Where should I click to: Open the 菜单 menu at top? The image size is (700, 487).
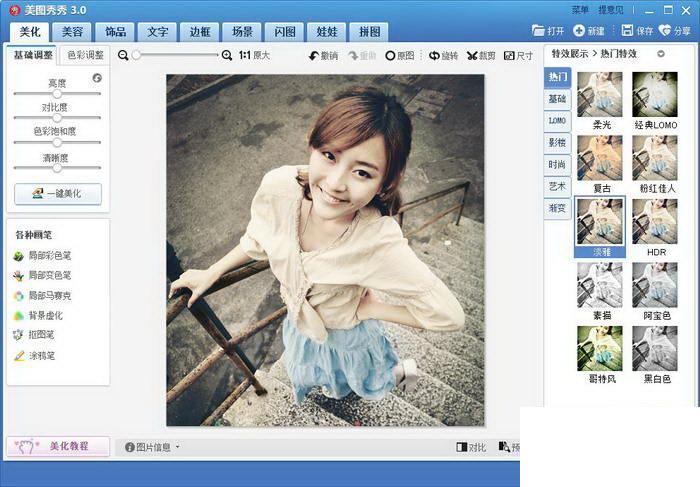[580, 10]
